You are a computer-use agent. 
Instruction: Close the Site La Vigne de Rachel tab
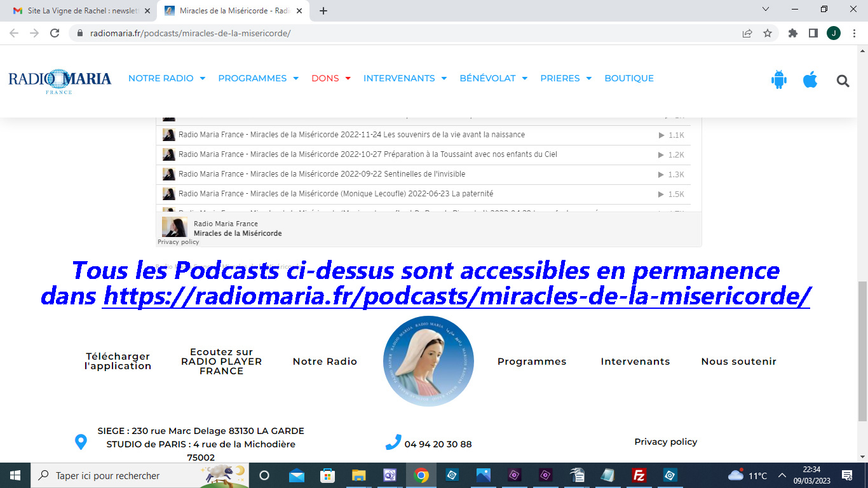click(x=147, y=11)
